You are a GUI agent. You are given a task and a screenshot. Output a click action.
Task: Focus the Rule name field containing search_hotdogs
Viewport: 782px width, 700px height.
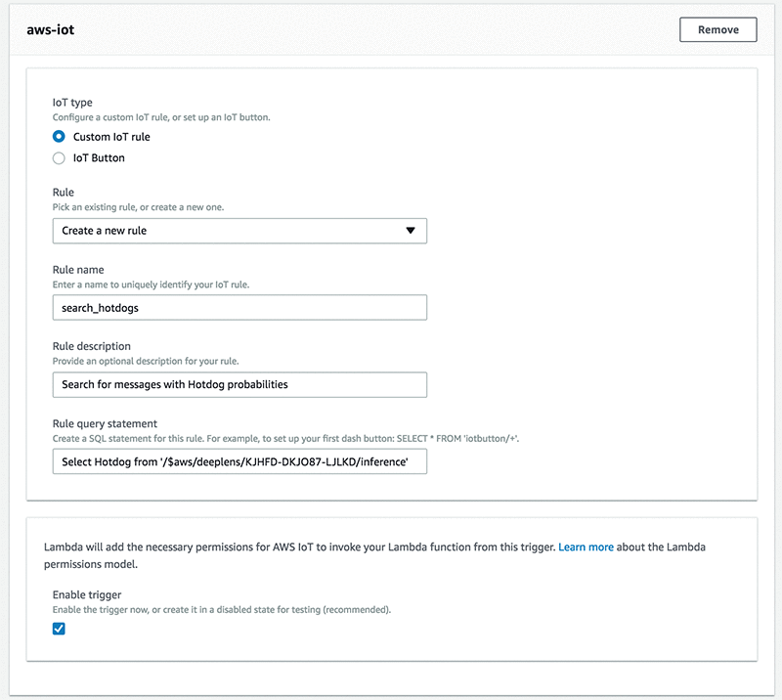click(239, 308)
